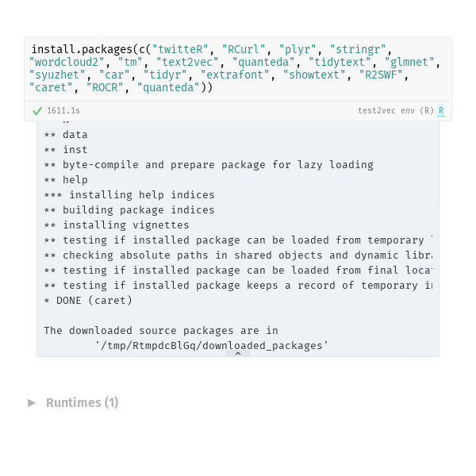
Task: Click the downloaded_packages path in output
Action: tap(212, 345)
